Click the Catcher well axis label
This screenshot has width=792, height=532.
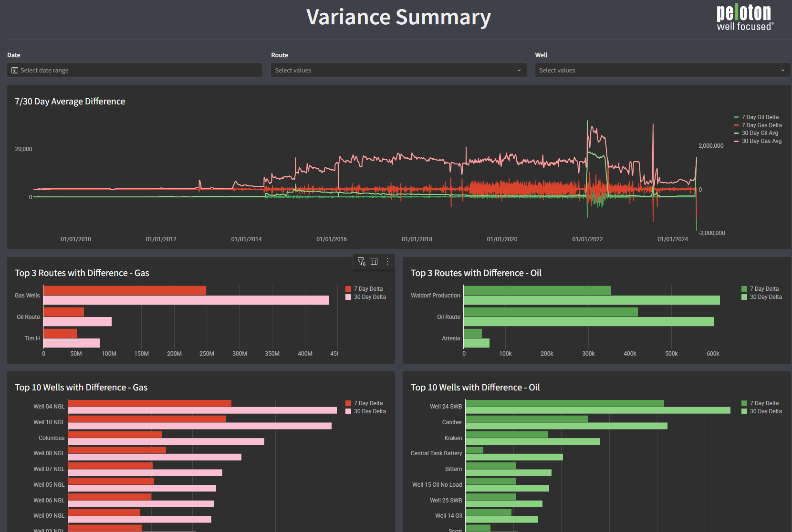pos(452,422)
